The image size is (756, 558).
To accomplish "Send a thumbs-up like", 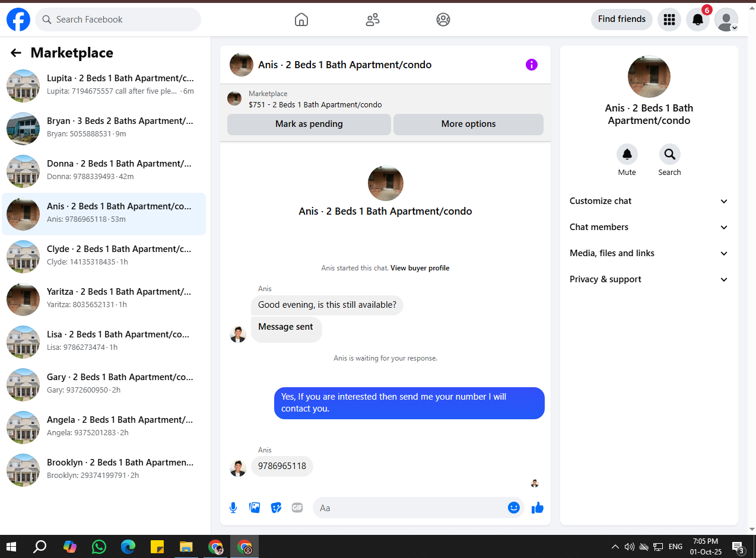I will pyautogui.click(x=538, y=508).
